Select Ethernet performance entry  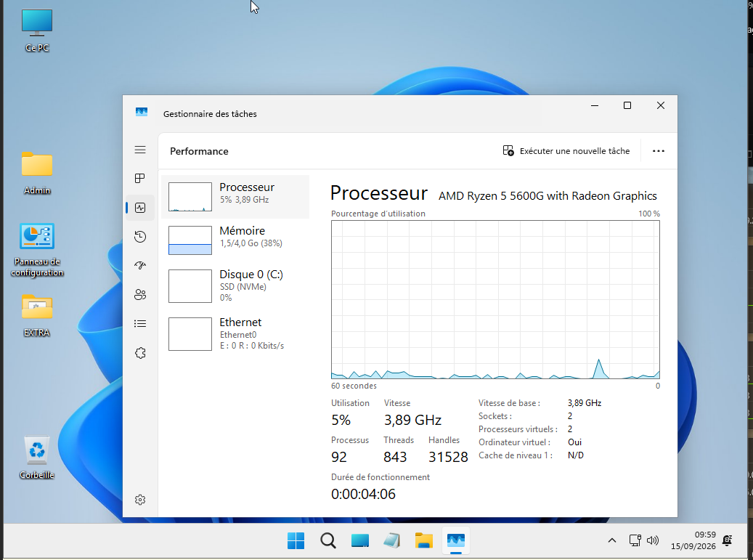coord(235,334)
